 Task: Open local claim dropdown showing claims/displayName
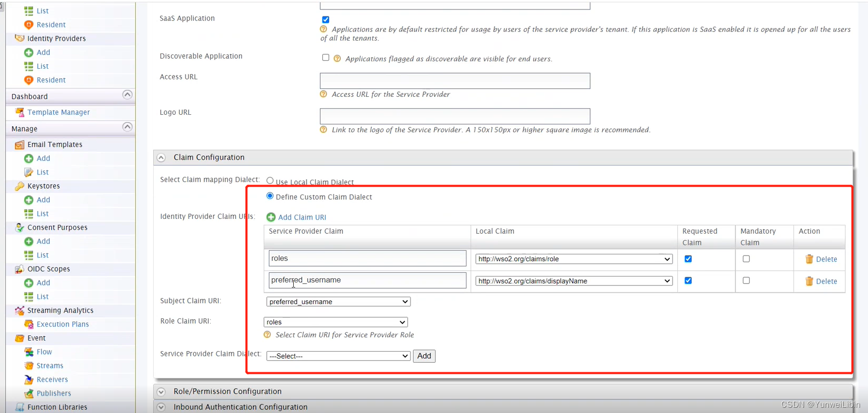pos(574,281)
